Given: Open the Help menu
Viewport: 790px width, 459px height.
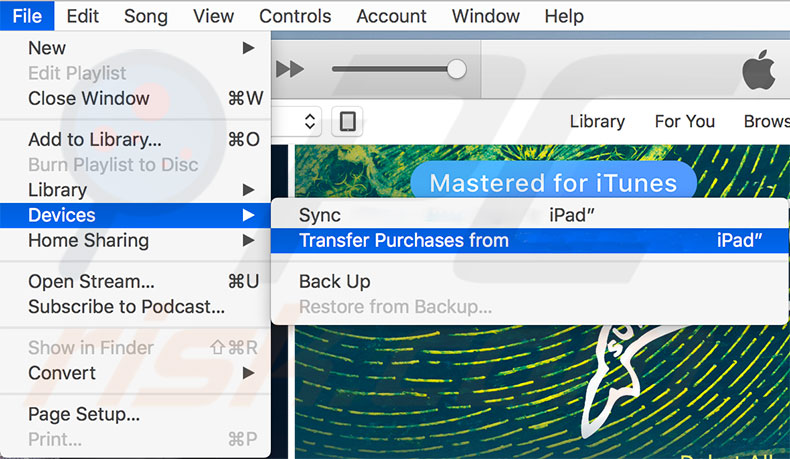Looking at the screenshot, I should pyautogui.click(x=564, y=16).
